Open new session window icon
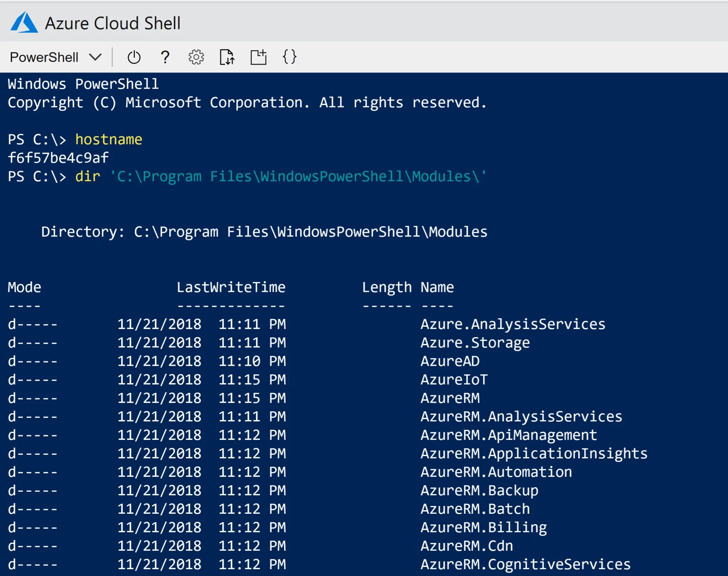This screenshot has width=728, height=576. (x=258, y=57)
